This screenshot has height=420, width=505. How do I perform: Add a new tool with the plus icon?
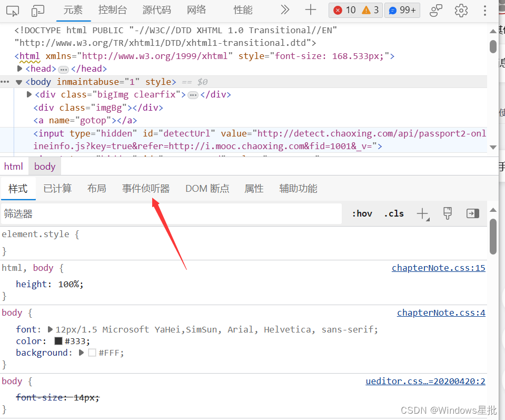[311, 10]
